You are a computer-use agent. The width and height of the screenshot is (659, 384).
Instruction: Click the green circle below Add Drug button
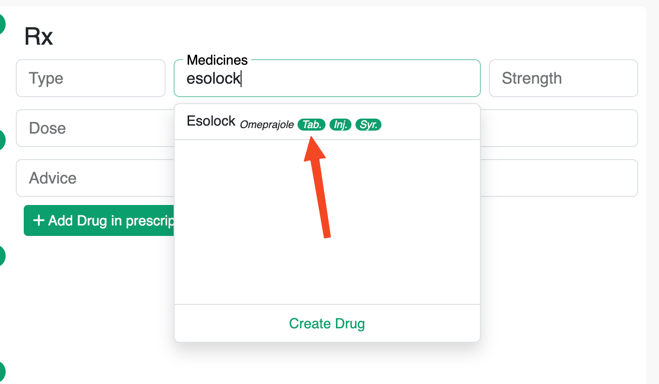tap(1, 256)
